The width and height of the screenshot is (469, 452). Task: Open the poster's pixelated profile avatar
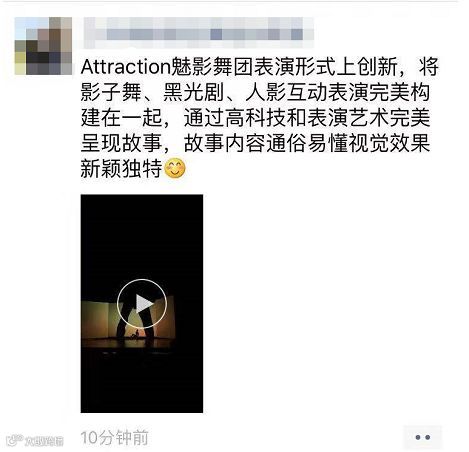pos(43,46)
